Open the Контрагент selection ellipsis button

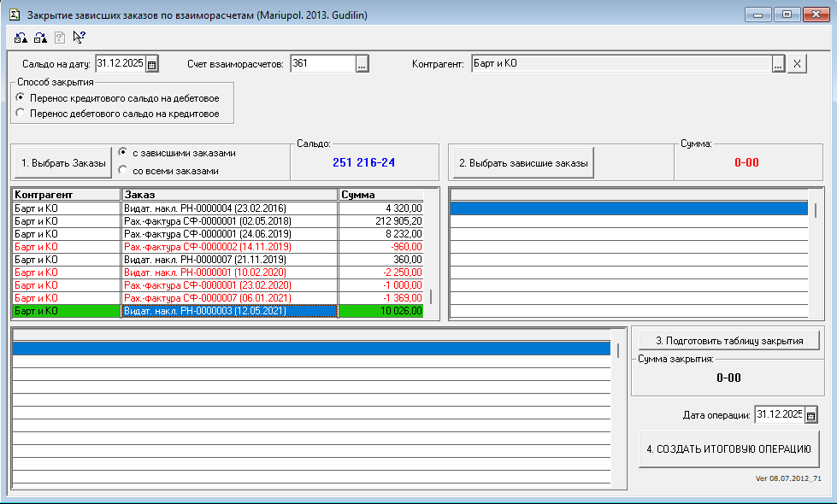(778, 64)
